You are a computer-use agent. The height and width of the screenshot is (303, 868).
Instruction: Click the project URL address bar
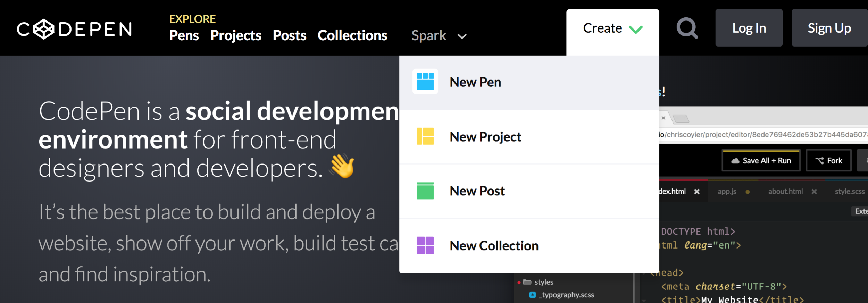[763, 135]
